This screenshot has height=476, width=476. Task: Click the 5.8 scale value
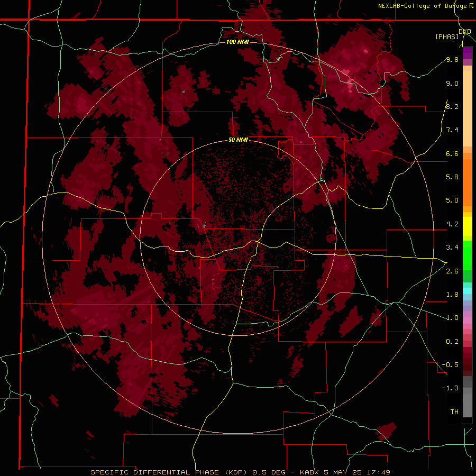[x=452, y=177]
